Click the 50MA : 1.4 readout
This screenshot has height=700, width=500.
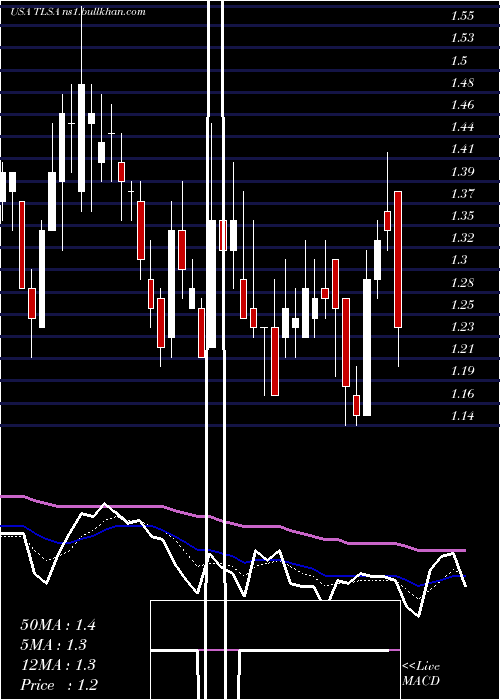[x=58, y=625]
